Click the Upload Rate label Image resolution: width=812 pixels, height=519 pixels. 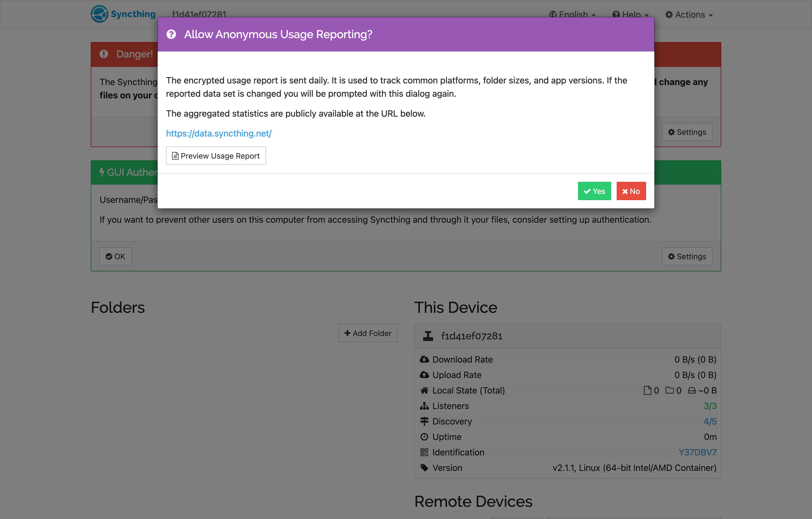pos(457,375)
